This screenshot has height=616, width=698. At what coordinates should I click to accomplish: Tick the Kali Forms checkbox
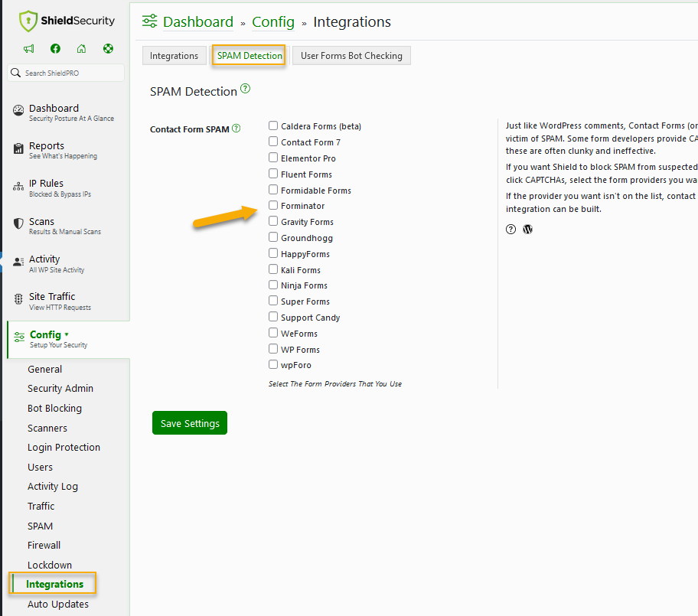pos(273,269)
